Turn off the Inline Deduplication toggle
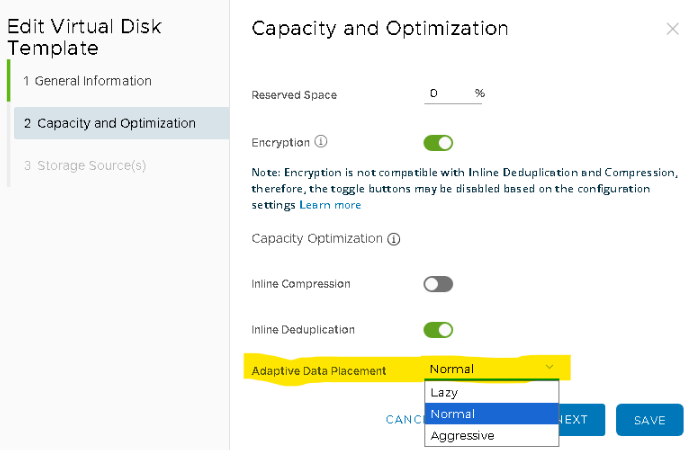Screen dimensions: 691x450 (x=438, y=330)
